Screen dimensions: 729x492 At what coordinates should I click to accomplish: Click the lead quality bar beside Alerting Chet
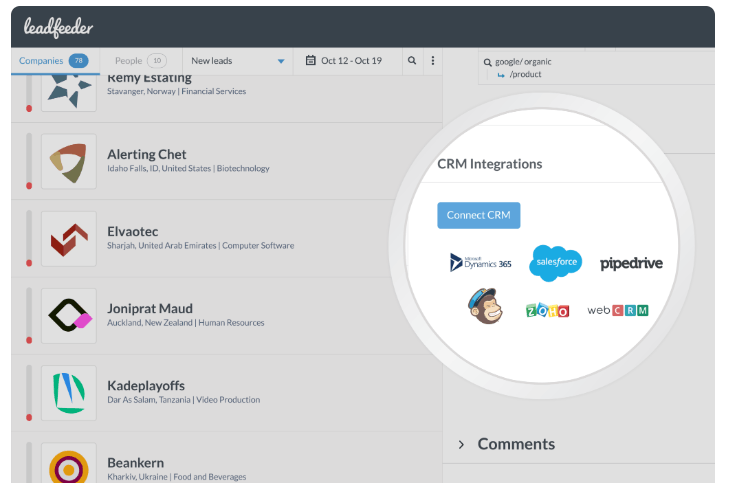pyautogui.click(x=29, y=161)
